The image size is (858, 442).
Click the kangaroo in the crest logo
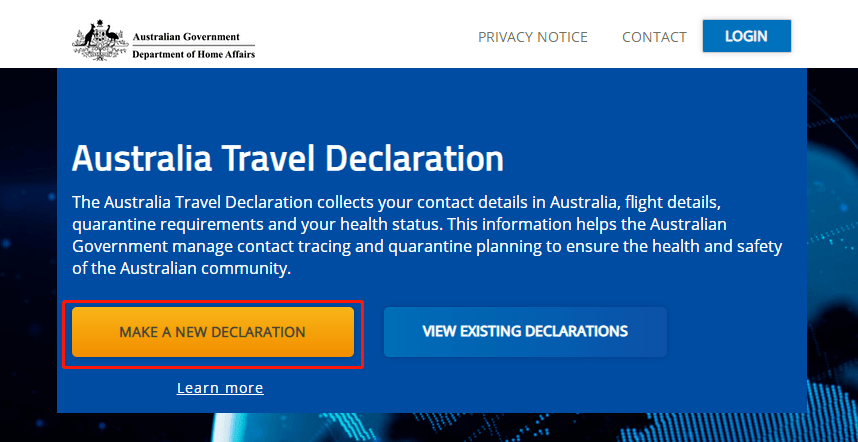click(85, 38)
